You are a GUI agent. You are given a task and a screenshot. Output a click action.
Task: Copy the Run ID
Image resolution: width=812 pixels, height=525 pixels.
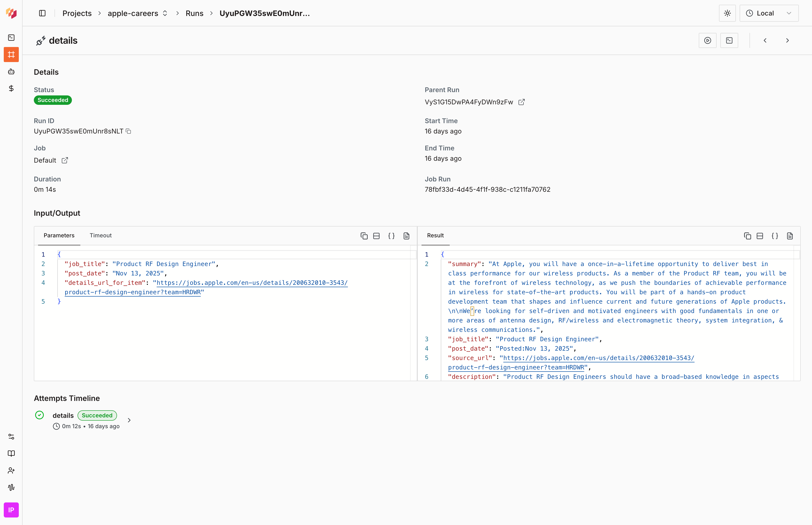coord(129,131)
